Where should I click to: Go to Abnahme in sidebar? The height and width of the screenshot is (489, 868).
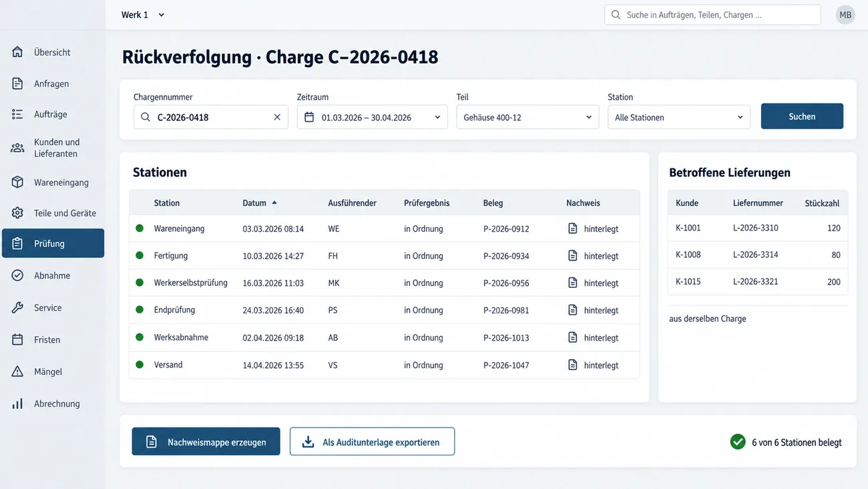[x=53, y=275]
